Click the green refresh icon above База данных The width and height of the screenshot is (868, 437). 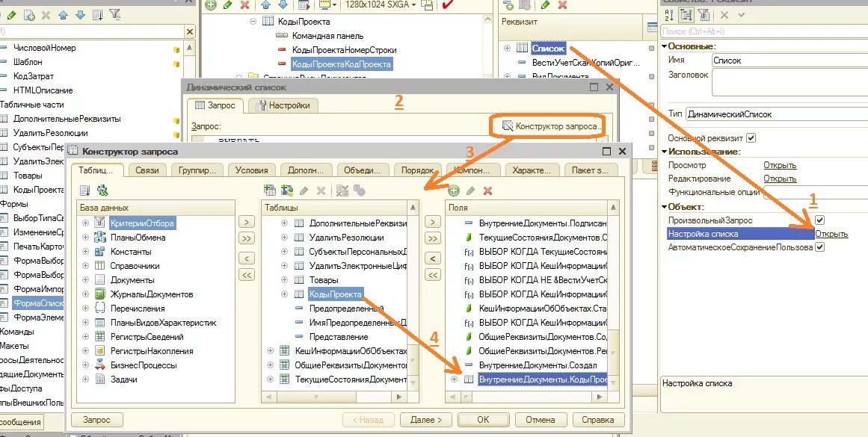click(x=102, y=190)
